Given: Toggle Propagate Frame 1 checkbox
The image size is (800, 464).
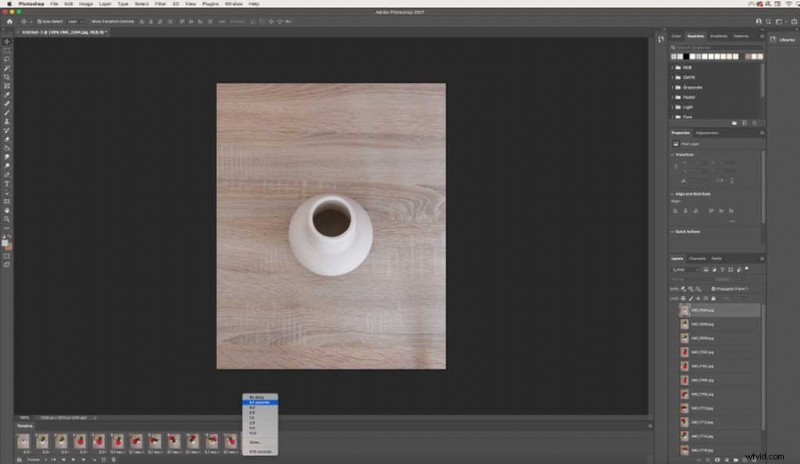Looking at the screenshot, I should (713, 289).
